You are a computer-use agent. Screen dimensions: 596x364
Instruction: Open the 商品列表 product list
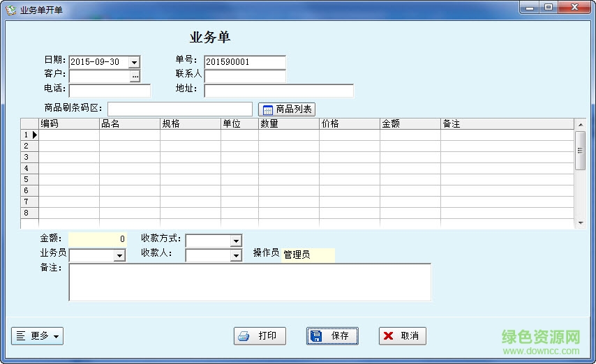click(287, 109)
